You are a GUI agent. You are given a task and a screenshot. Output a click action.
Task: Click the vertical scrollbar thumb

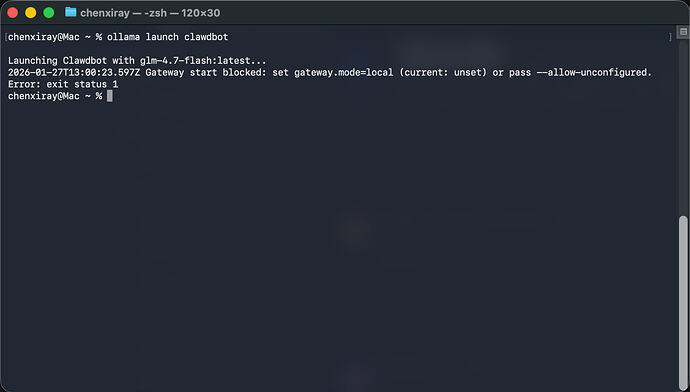pyautogui.click(x=683, y=302)
